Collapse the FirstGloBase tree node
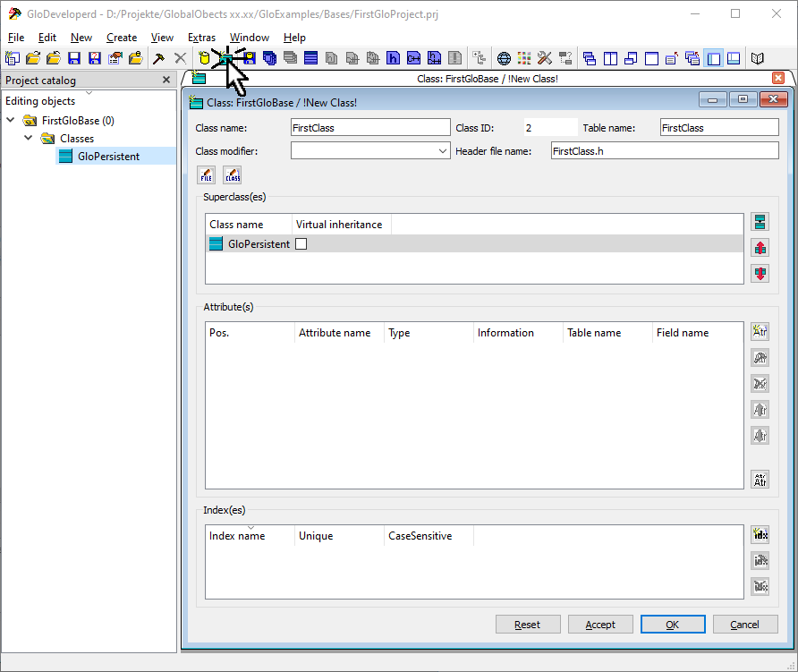The image size is (798, 672). [11, 120]
